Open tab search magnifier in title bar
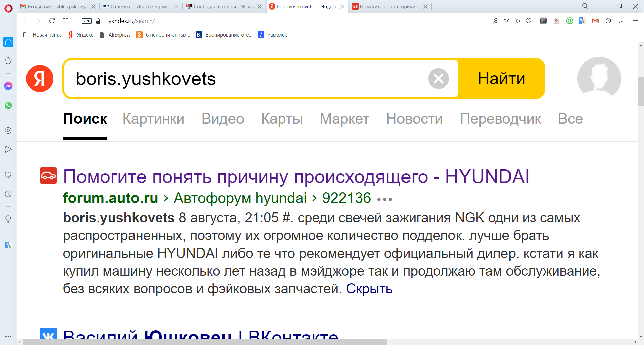The image size is (644, 345). coord(585,6)
